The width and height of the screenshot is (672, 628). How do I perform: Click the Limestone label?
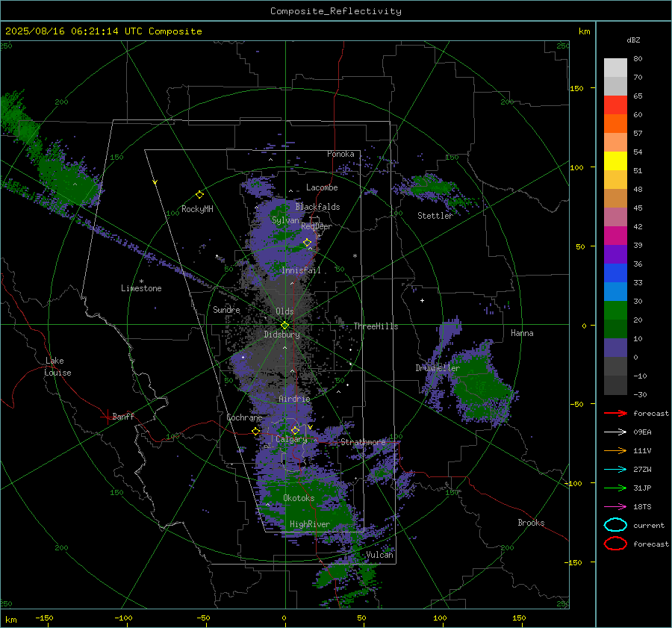141,288
